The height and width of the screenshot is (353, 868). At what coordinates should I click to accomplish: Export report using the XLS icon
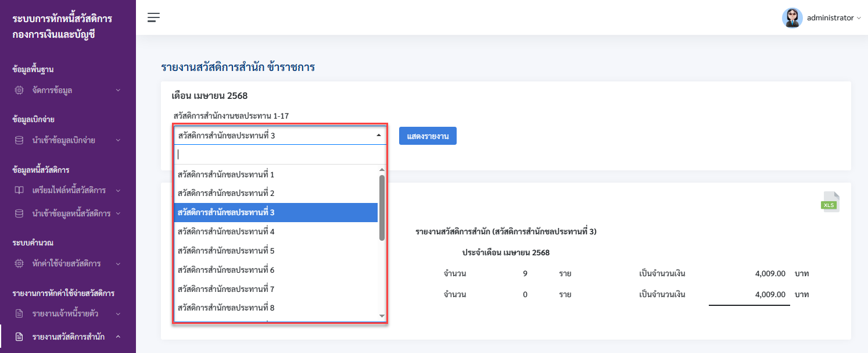(830, 202)
